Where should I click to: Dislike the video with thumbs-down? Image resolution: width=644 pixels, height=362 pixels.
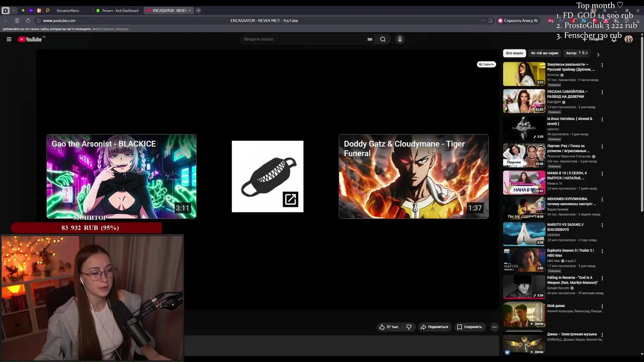coord(409,327)
